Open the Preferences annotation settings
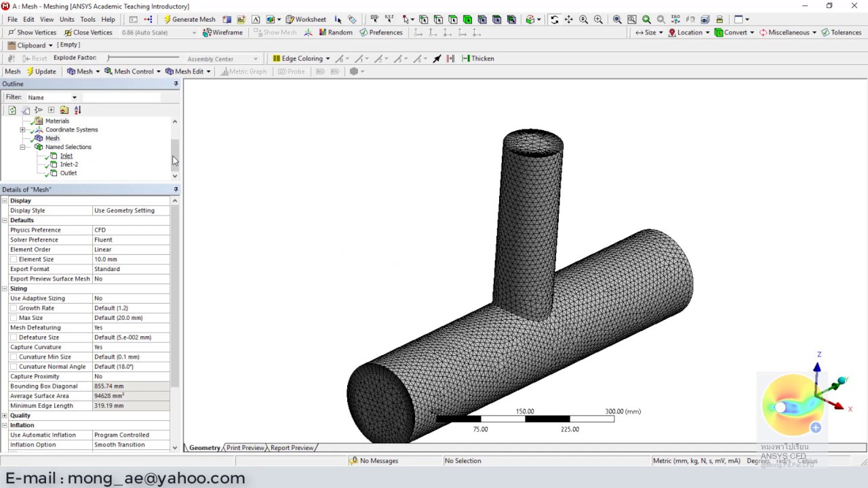Viewport: 868px width, 488px height. [x=381, y=32]
